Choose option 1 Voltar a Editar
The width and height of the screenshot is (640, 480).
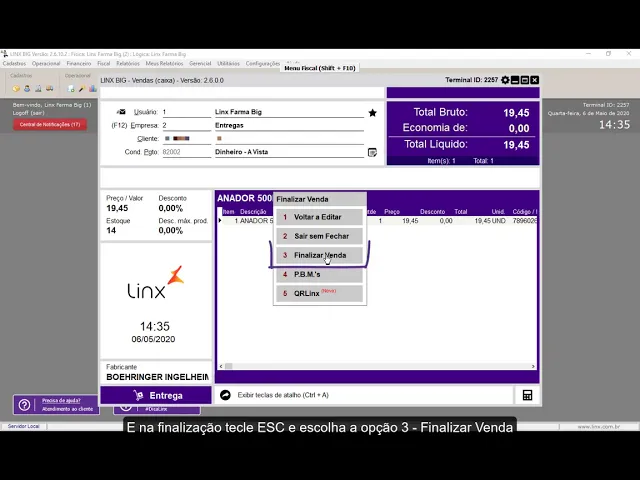click(x=319, y=217)
